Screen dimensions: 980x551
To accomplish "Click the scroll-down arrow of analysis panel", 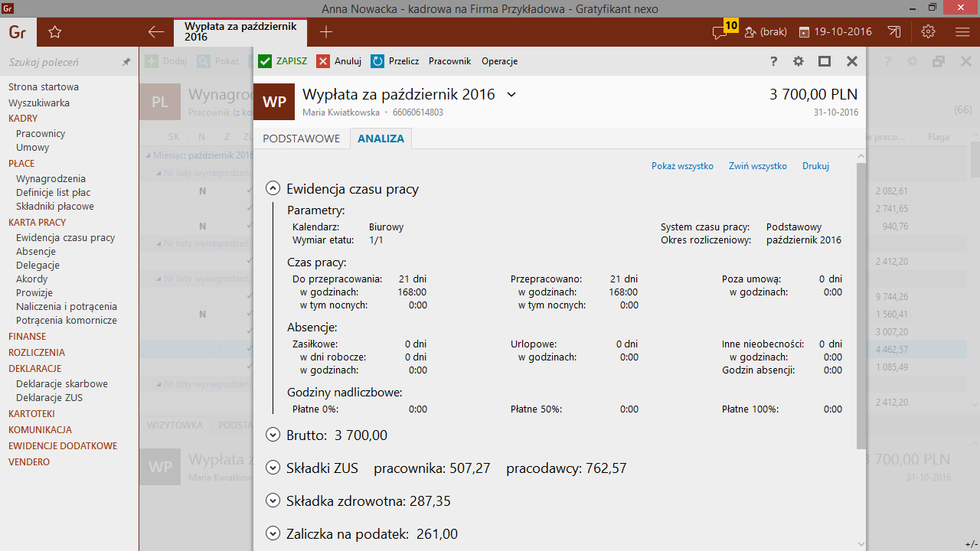I will pos(861,544).
